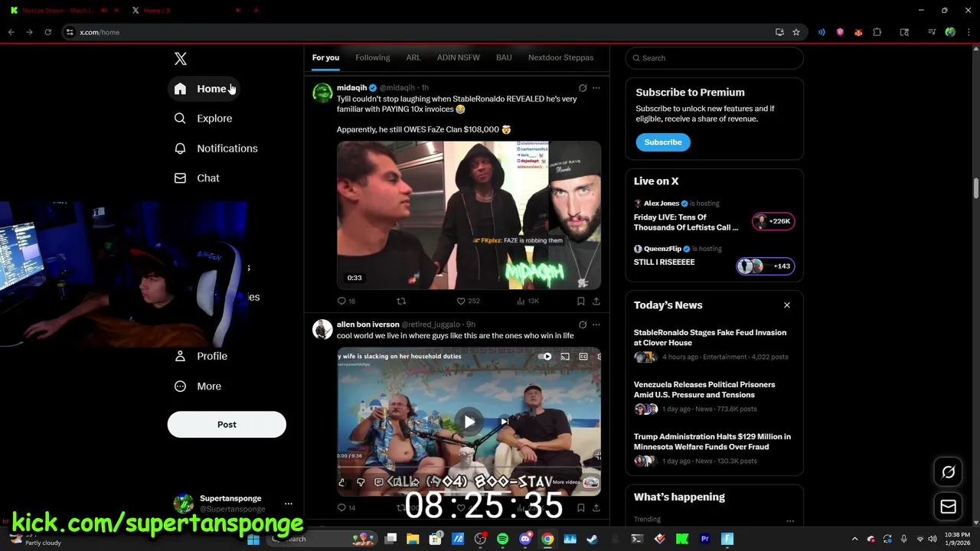The width and height of the screenshot is (980, 551).
Task: Open more options on allen bon iverson post
Action: [596, 324]
